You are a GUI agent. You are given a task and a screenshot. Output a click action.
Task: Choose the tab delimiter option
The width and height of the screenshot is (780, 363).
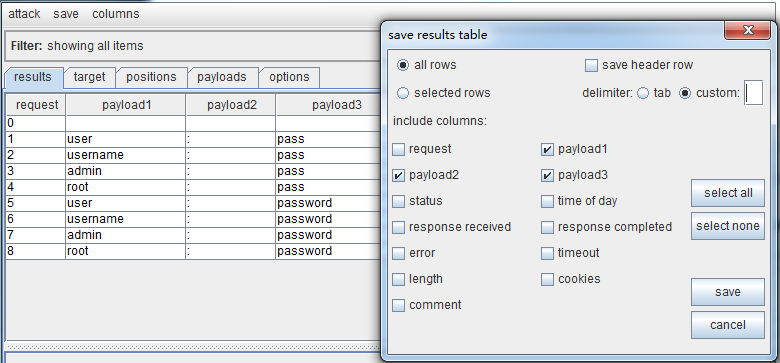coord(643,93)
